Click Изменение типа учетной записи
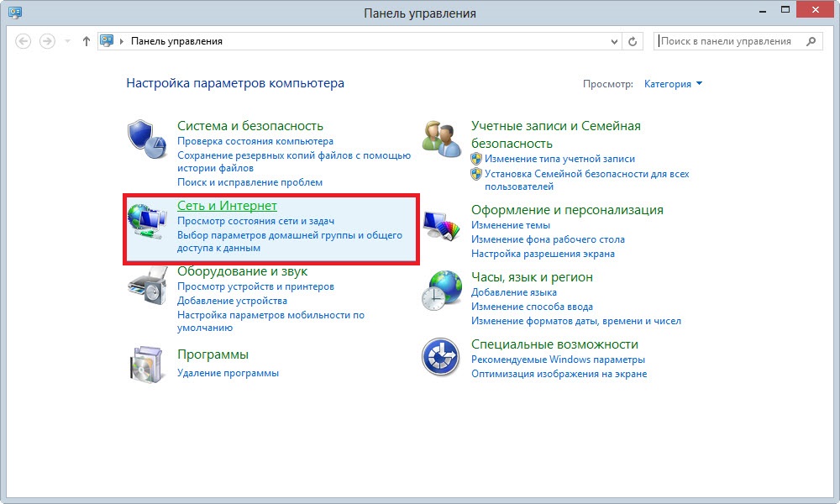The height and width of the screenshot is (504, 840). coord(559,159)
